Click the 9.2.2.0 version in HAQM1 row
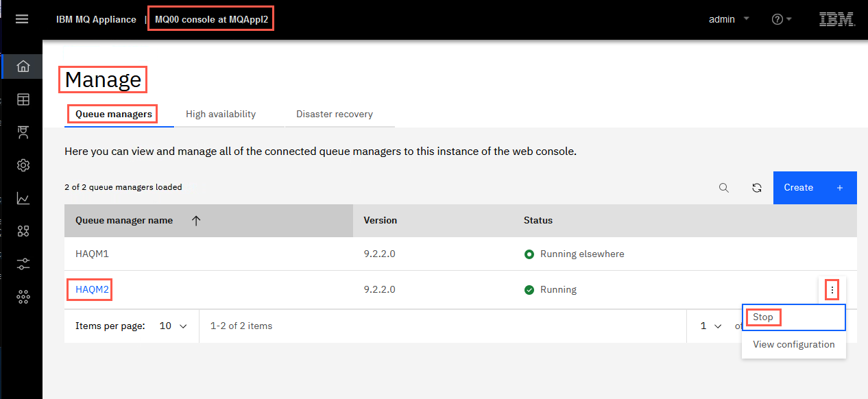The height and width of the screenshot is (399, 868). click(x=379, y=254)
